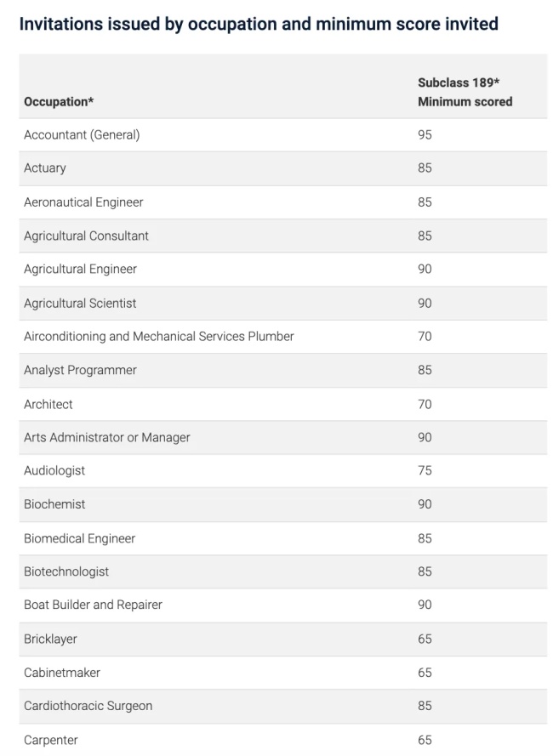Select the Biochemist row
The height and width of the screenshot is (756, 553).
pos(282,504)
